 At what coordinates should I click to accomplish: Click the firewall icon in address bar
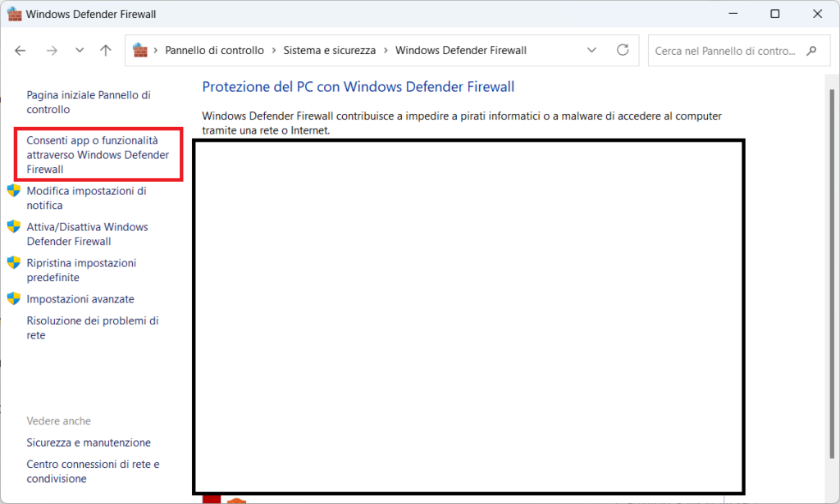click(140, 50)
